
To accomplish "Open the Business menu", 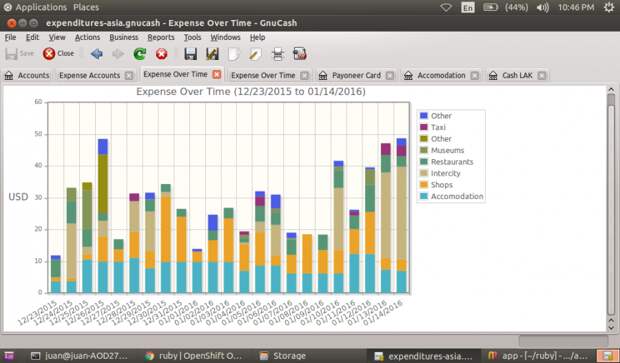I will click(124, 37).
